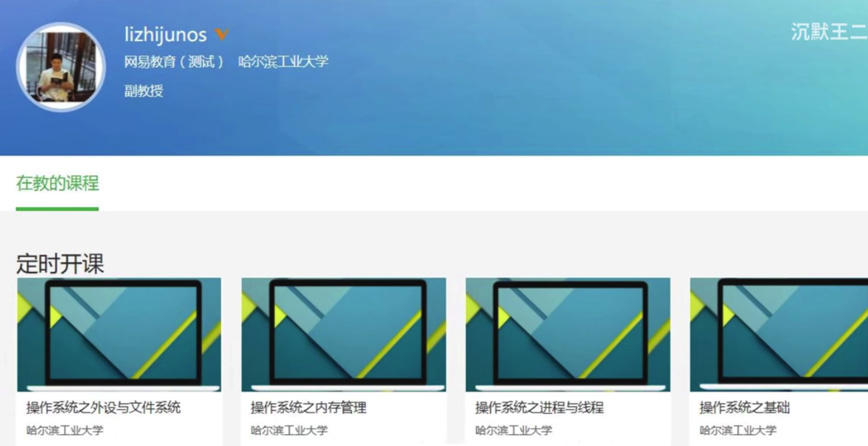Click the 操作系统之进程与线程 course thumbnail
This screenshot has width=868, height=446.
click(x=570, y=332)
